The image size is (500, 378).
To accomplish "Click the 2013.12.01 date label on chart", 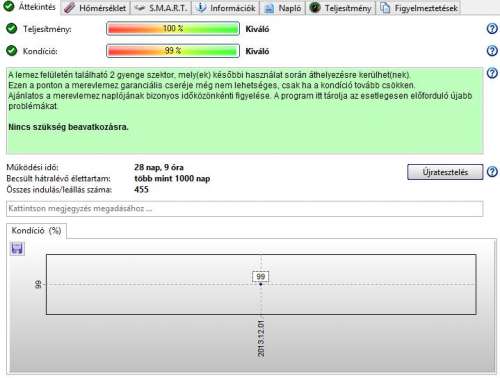I will (261, 338).
